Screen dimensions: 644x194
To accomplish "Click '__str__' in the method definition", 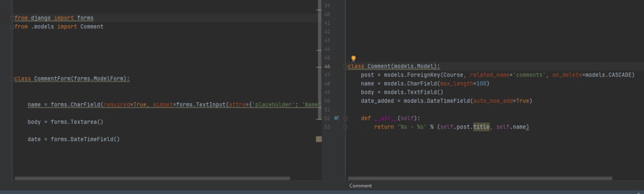I will pyautogui.click(x=386, y=118).
